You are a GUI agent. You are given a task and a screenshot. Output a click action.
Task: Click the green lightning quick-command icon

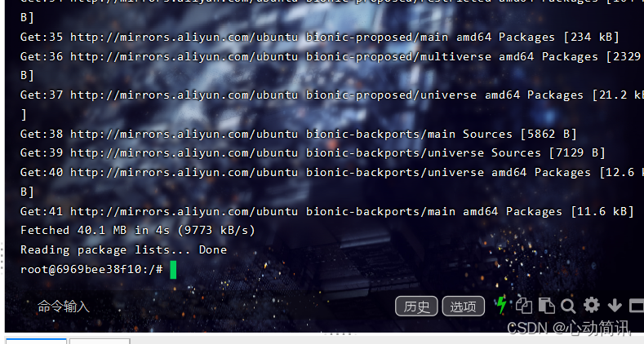pyautogui.click(x=501, y=305)
